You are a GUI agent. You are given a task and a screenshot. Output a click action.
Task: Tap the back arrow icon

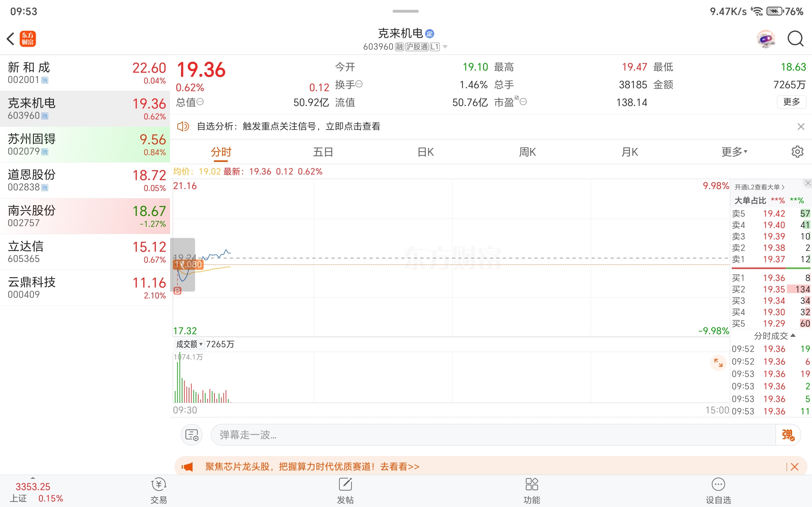[10, 39]
